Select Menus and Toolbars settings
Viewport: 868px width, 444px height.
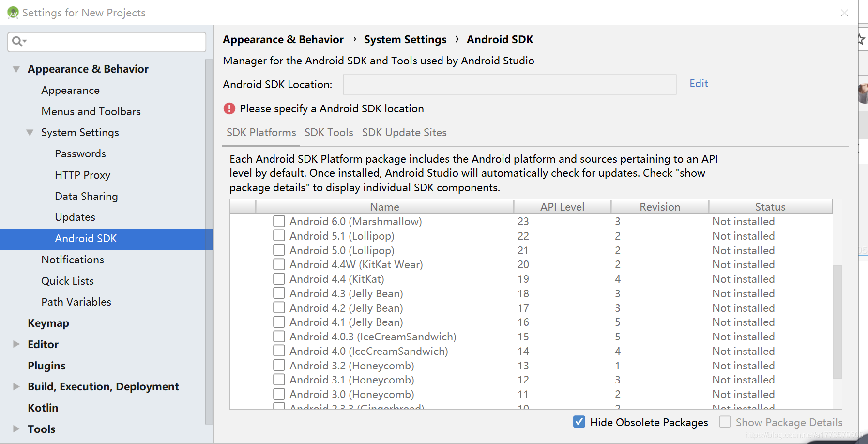tap(91, 112)
